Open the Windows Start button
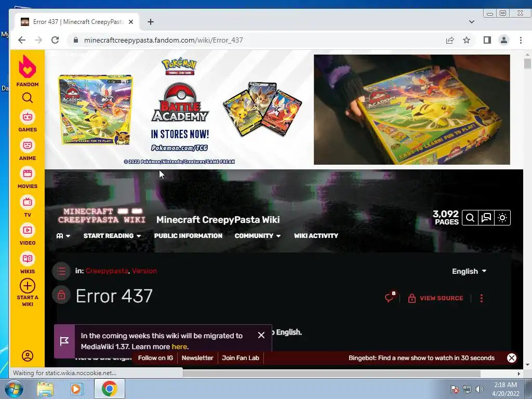 coord(14,389)
